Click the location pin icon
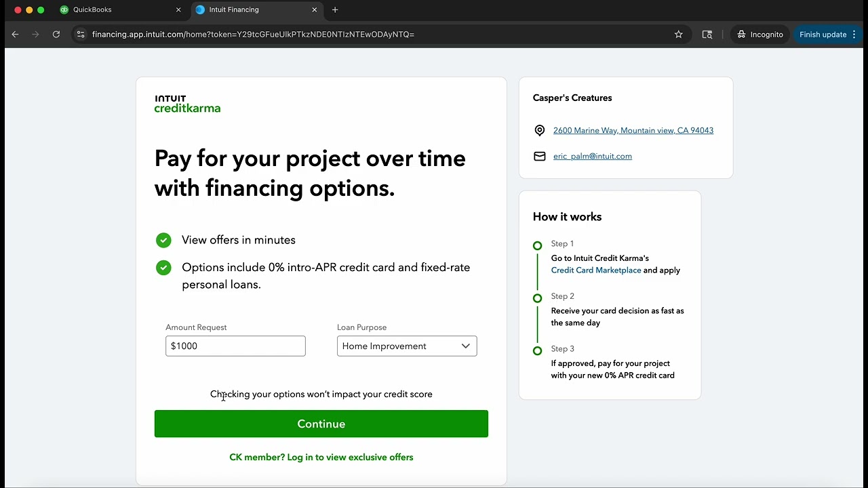The height and width of the screenshot is (488, 868). point(540,131)
